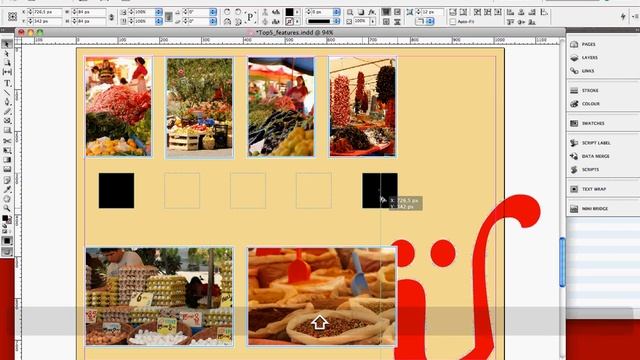Viewport: 640px width, 360px height.
Task: Open the scale X percentage dropdown
Action: (158, 12)
